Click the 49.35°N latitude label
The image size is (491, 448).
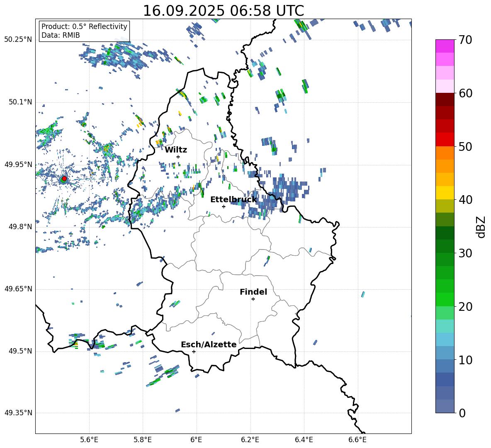pyautogui.click(x=18, y=413)
